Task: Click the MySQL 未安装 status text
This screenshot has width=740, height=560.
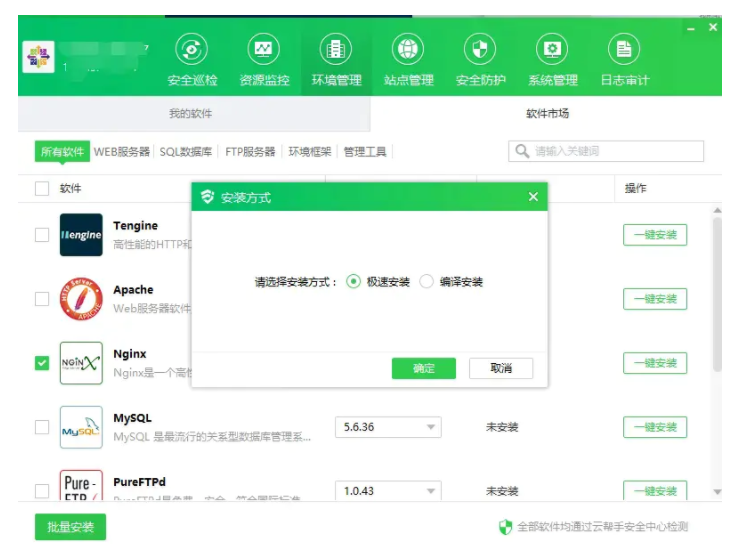Action: (502, 427)
